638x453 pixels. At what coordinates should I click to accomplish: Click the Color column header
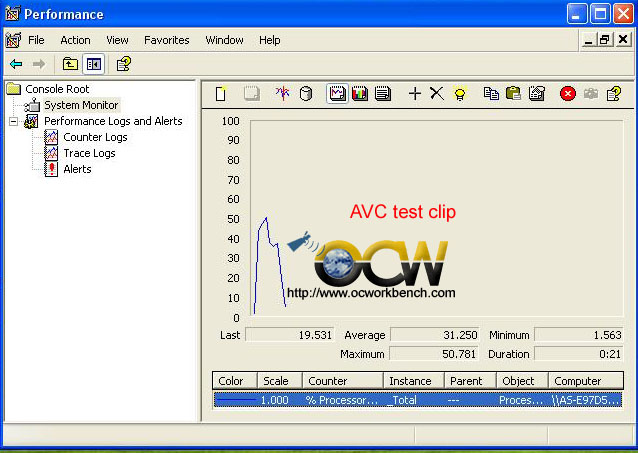pyautogui.click(x=235, y=381)
